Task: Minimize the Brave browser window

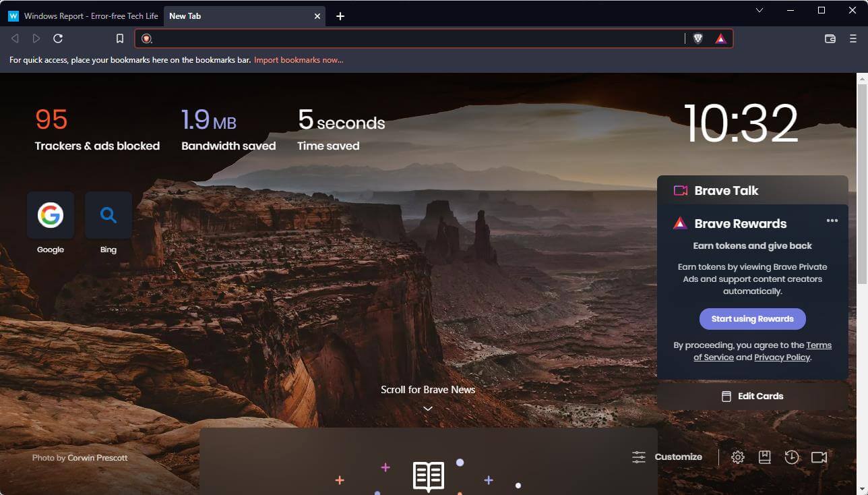Action: pyautogui.click(x=790, y=10)
